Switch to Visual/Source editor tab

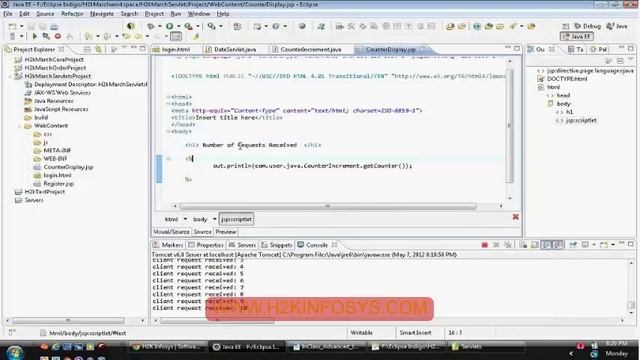coord(171,232)
